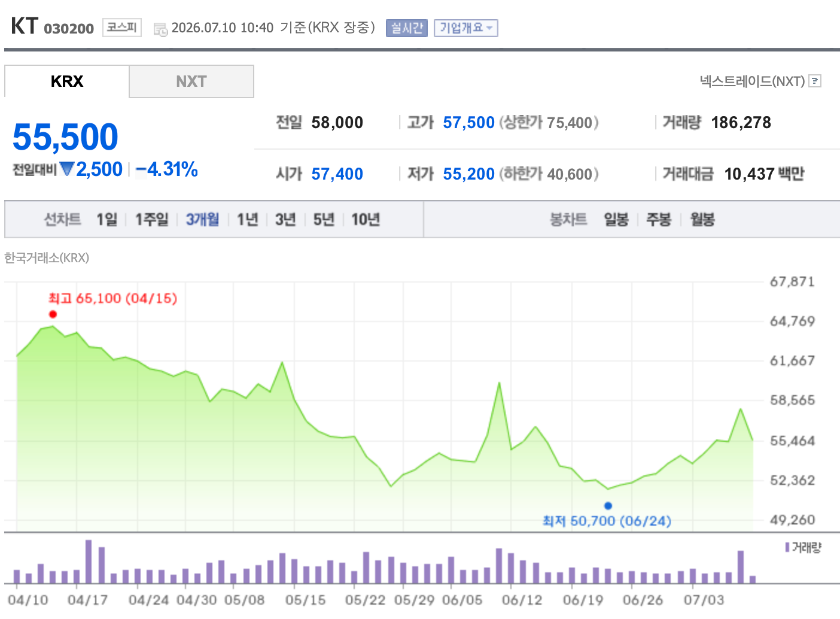Click the open price value 57,400
The image size is (840, 619).
pos(337,174)
